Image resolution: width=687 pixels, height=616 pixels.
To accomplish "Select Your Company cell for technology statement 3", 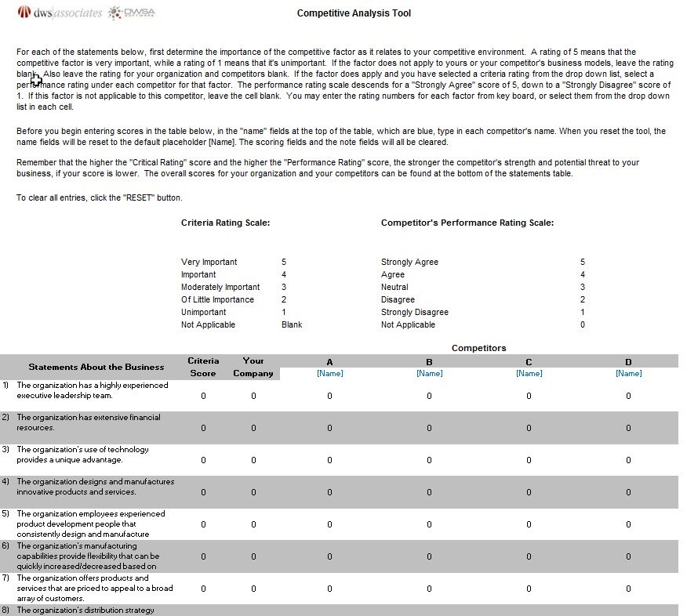I will (x=253, y=460).
